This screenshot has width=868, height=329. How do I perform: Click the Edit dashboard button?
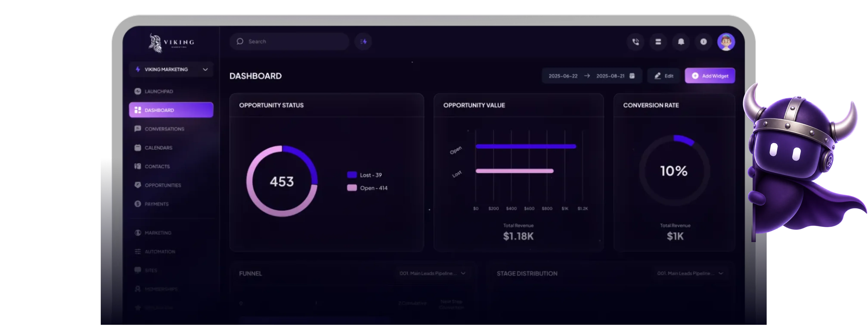point(664,76)
